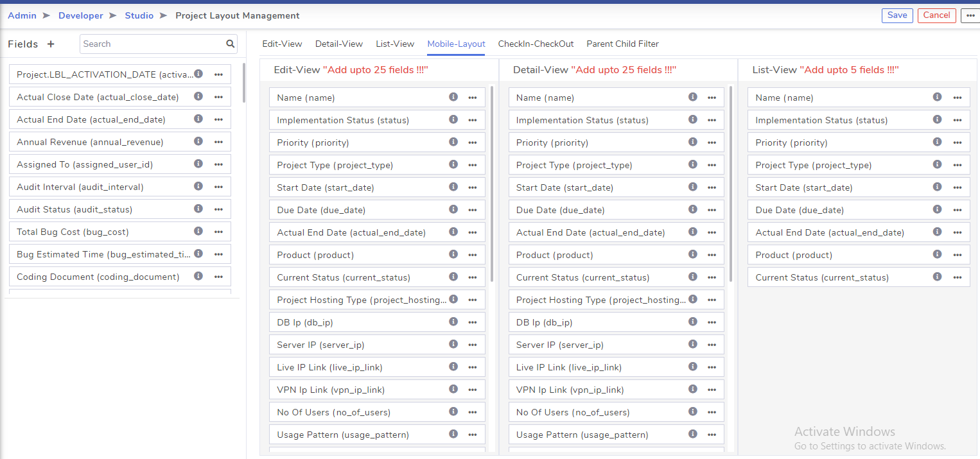
Task: Click info icon on Detail-View Current Status row
Action: [693, 277]
